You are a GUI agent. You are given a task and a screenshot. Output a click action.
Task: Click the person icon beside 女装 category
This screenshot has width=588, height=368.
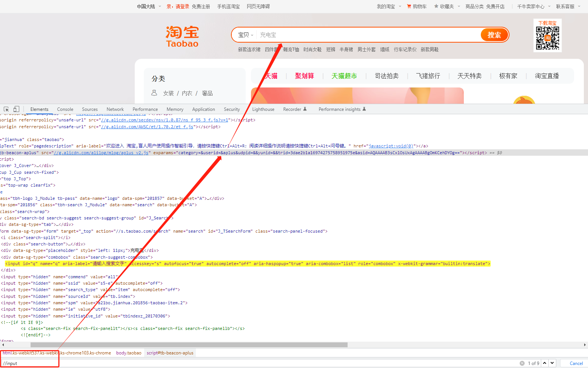[154, 93]
